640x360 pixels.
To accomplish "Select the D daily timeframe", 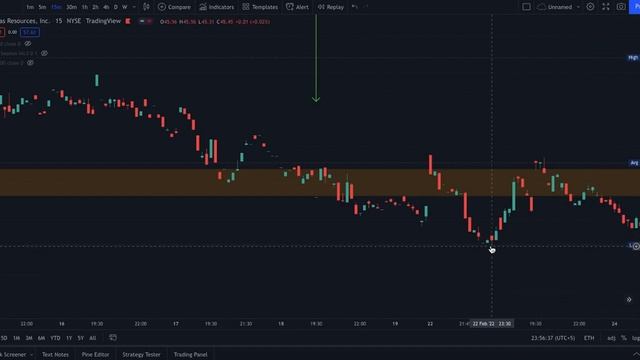I will [x=116, y=7].
